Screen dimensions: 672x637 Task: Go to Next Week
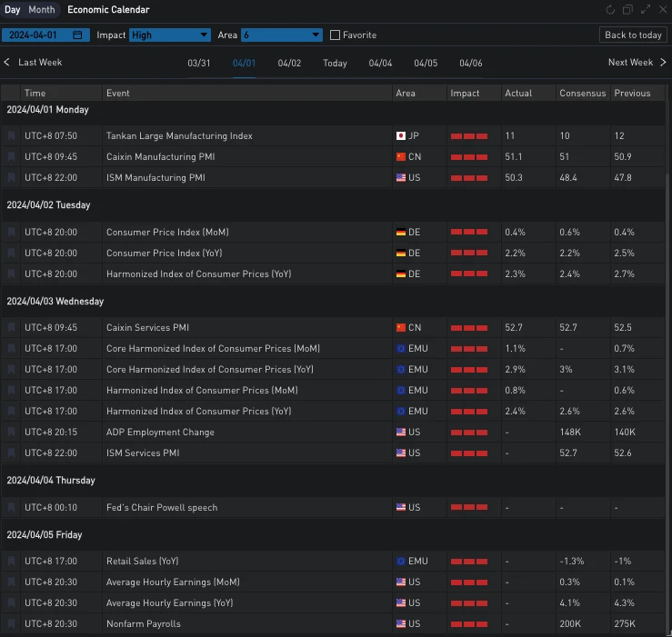click(637, 63)
